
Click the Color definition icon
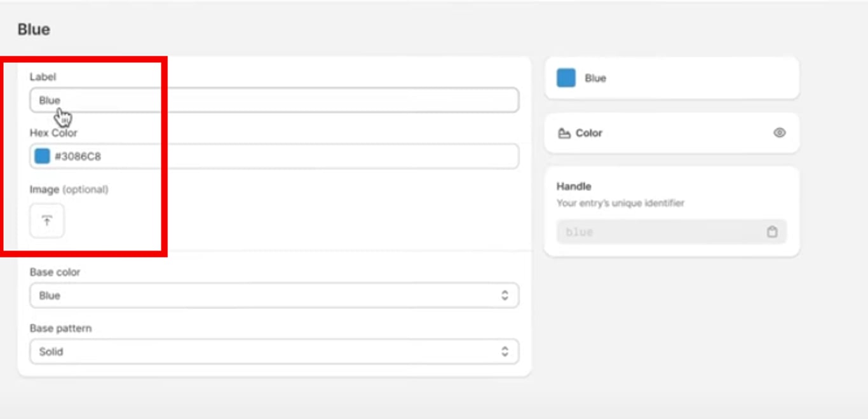pyautogui.click(x=564, y=134)
